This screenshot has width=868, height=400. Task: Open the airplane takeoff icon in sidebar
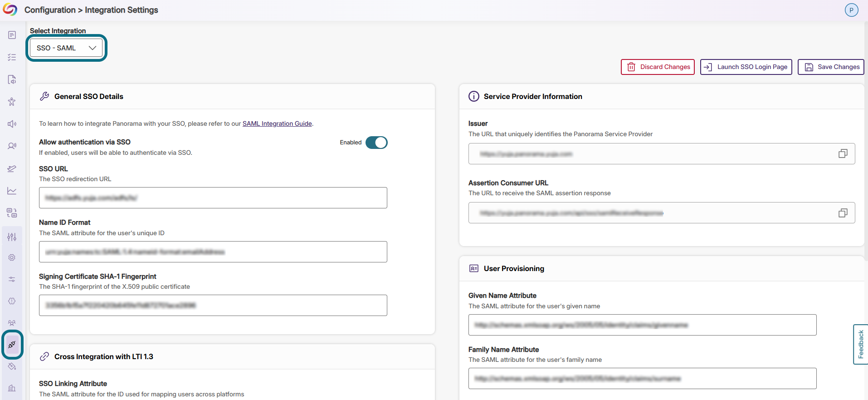[x=12, y=168]
